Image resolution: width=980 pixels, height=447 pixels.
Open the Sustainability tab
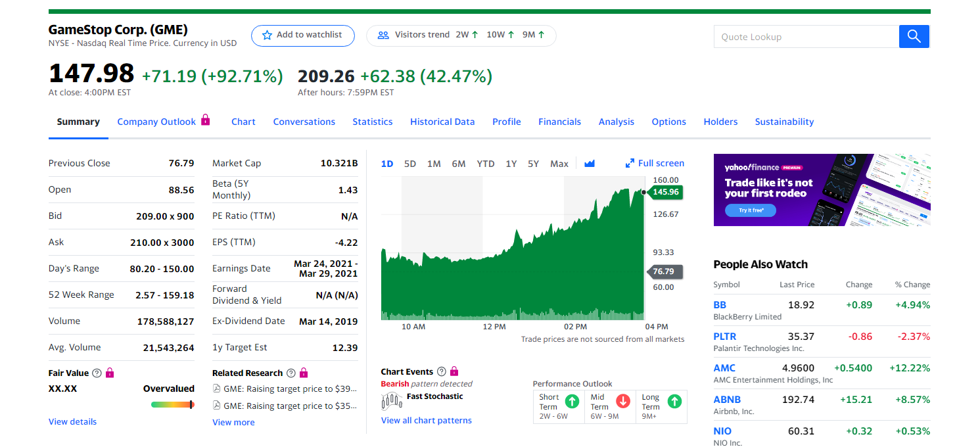tap(785, 122)
